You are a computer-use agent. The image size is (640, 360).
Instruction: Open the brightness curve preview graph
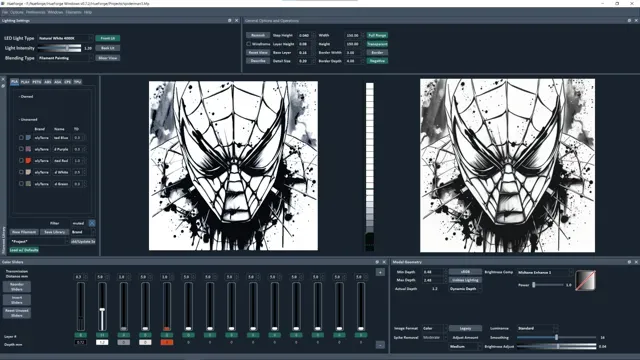585,280
